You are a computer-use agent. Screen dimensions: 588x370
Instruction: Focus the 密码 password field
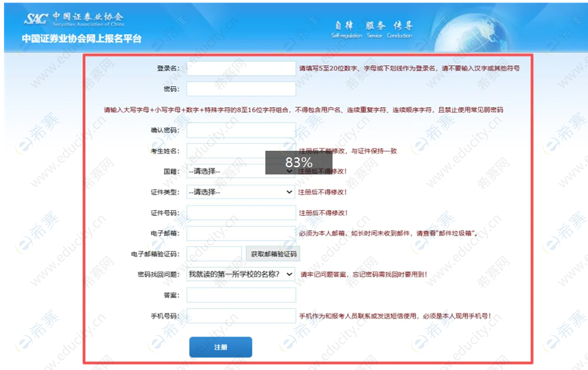pyautogui.click(x=241, y=90)
